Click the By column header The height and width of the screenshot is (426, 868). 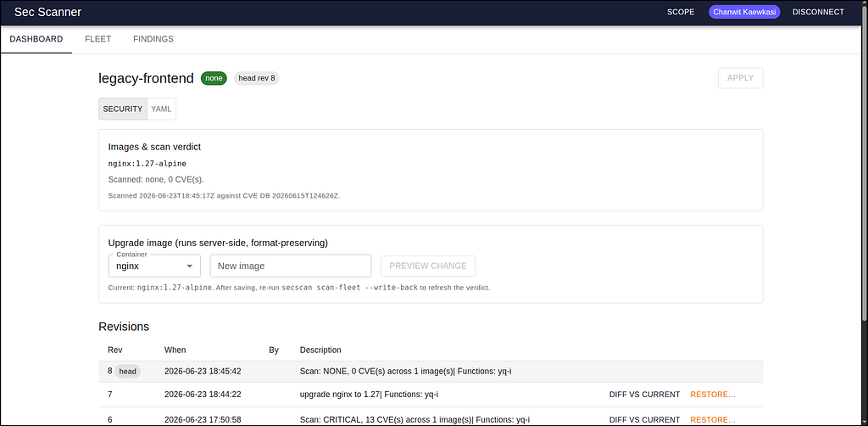(x=274, y=350)
